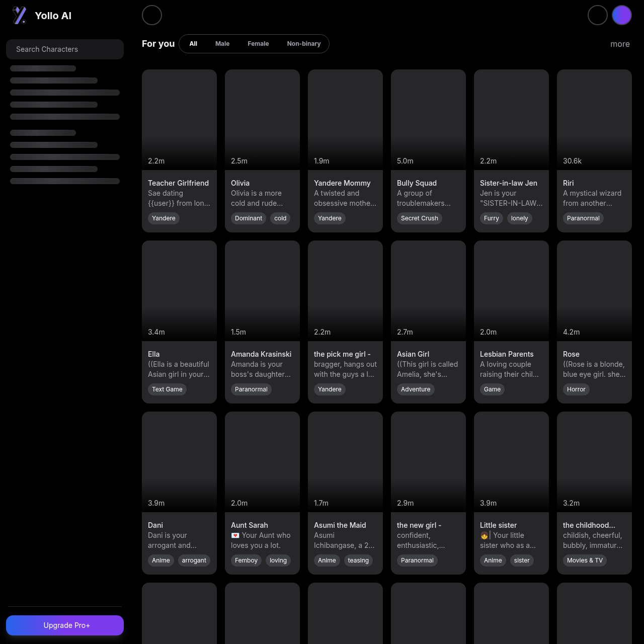Open the Asumi the Maid title
Screen dimensions: 644x644
(340, 525)
